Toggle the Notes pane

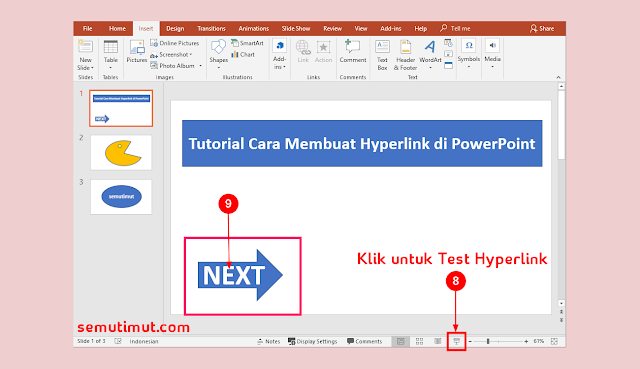[x=269, y=341]
